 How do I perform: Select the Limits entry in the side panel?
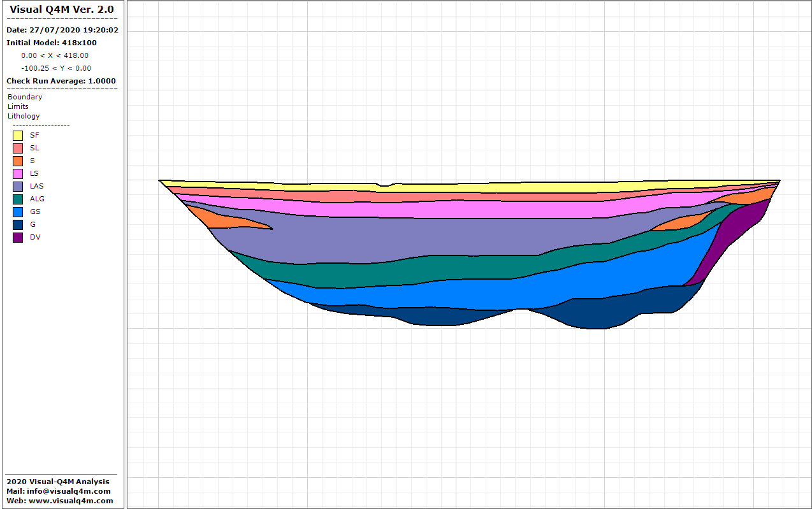pos(18,106)
